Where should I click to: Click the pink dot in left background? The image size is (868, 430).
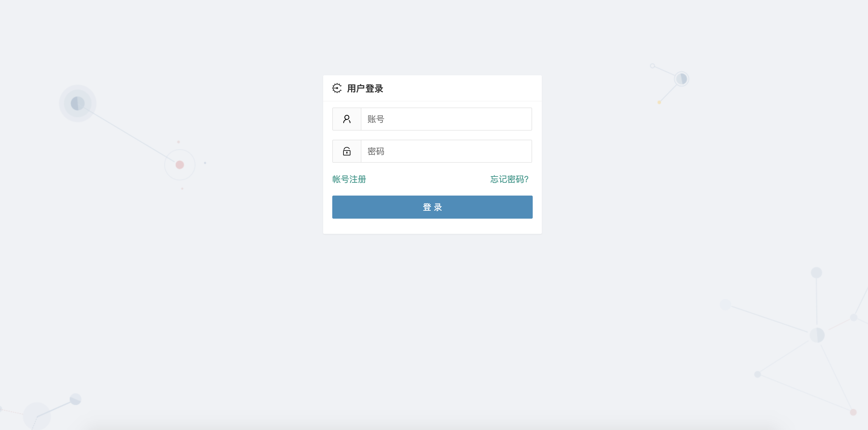tap(179, 165)
